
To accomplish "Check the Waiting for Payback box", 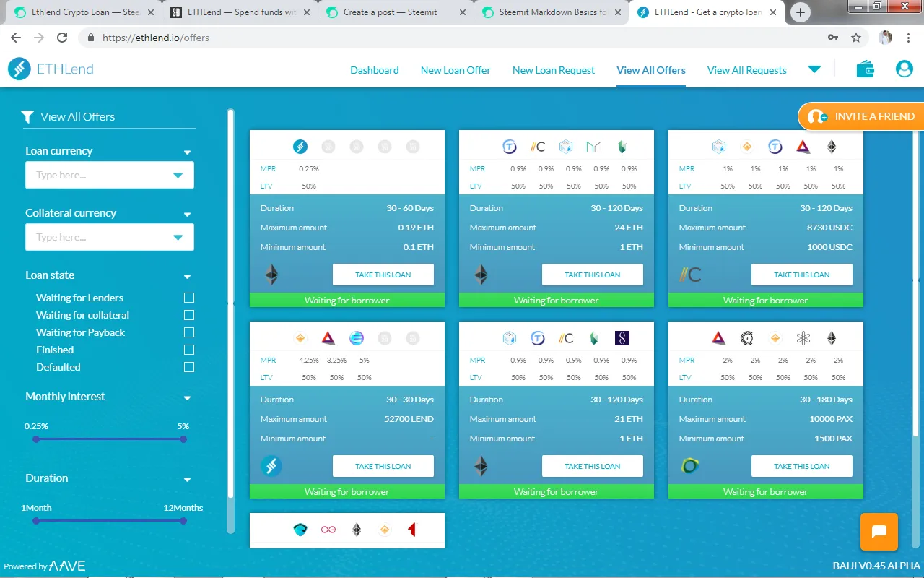I will pyautogui.click(x=189, y=332).
